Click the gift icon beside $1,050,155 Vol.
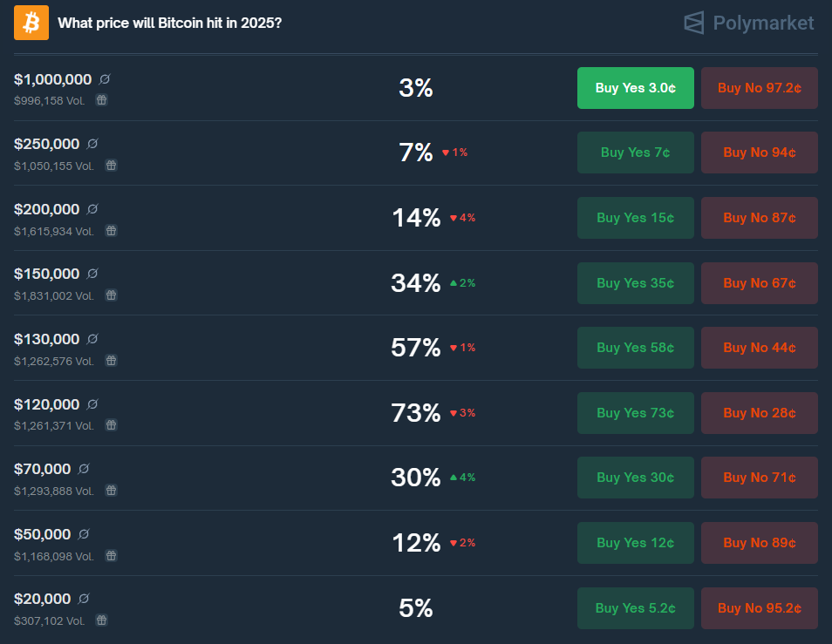The width and height of the screenshot is (832, 644). tap(112, 165)
